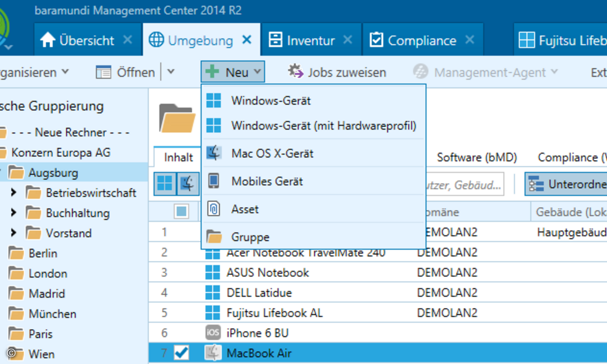The height and width of the screenshot is (364, 607).
Task: Close the Übersicht tab
Action: coord(127,40)
